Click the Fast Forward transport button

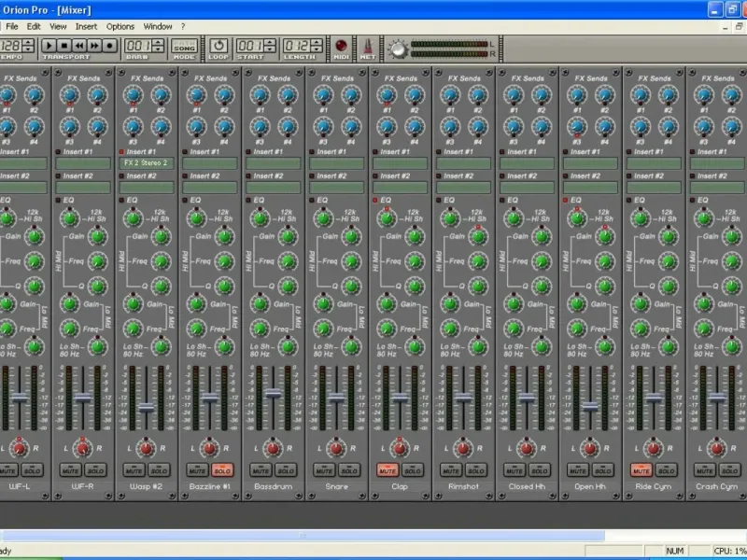[x=94, y=45]
